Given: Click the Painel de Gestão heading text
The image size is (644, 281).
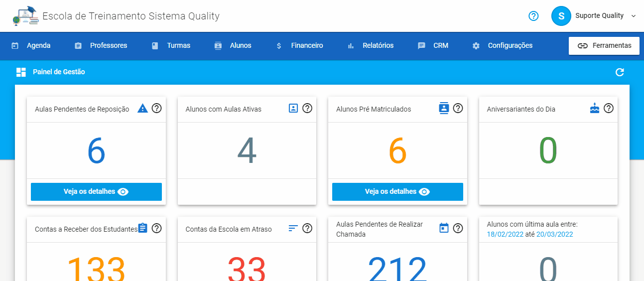Looking at the screenshot, I should tap(59, 72).
